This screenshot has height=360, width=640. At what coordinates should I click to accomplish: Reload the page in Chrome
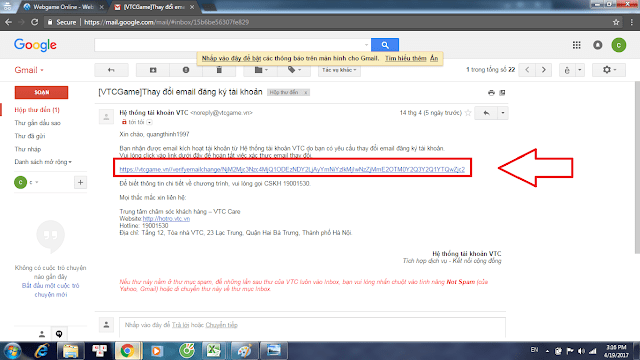35,22
